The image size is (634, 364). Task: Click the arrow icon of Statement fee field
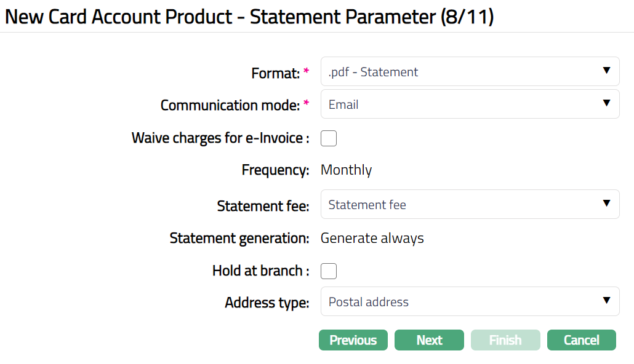(606, 204)
